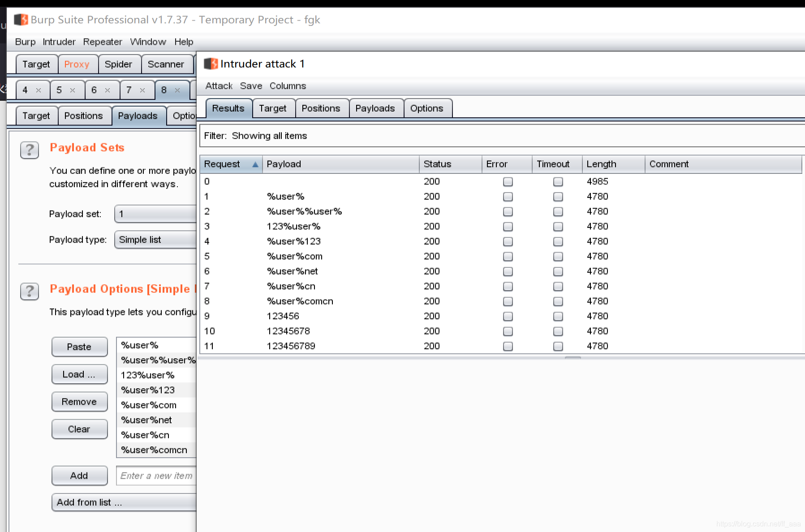Sort results by the Length column

(613, 164)
